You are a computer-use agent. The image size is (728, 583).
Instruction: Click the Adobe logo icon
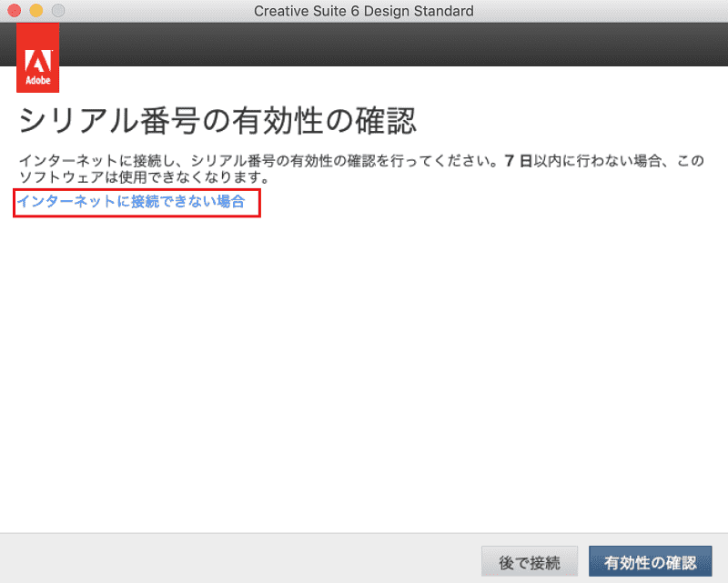37,57
